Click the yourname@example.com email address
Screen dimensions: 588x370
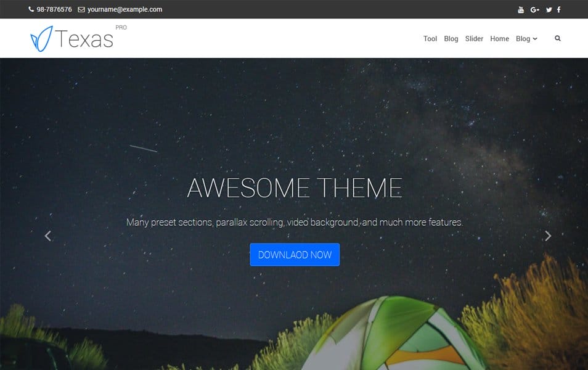coord(125,10)
